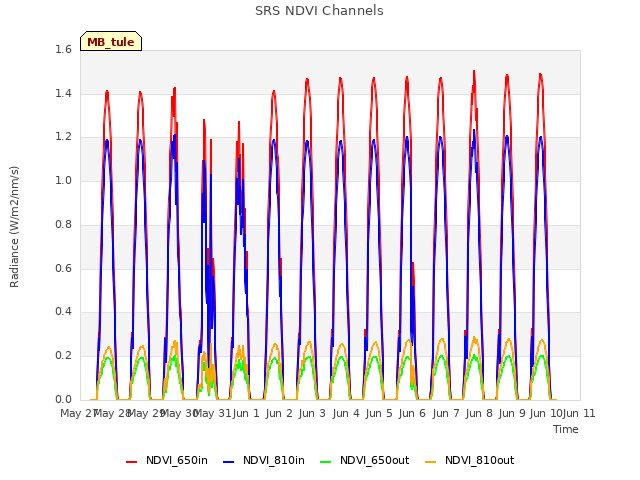This screenshot has width=640, height=480.
Task: Click the Jun 3 x-axis date label
Action: pos(312,413)
